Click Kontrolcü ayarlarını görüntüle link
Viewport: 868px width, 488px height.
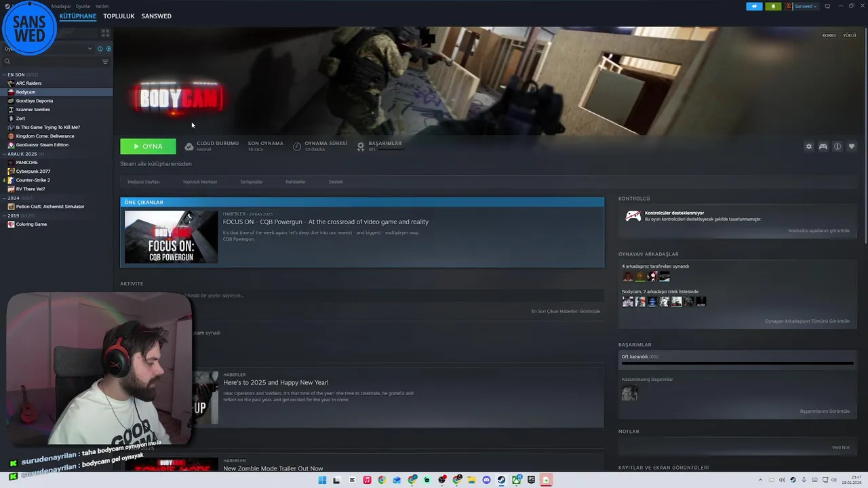818,230
